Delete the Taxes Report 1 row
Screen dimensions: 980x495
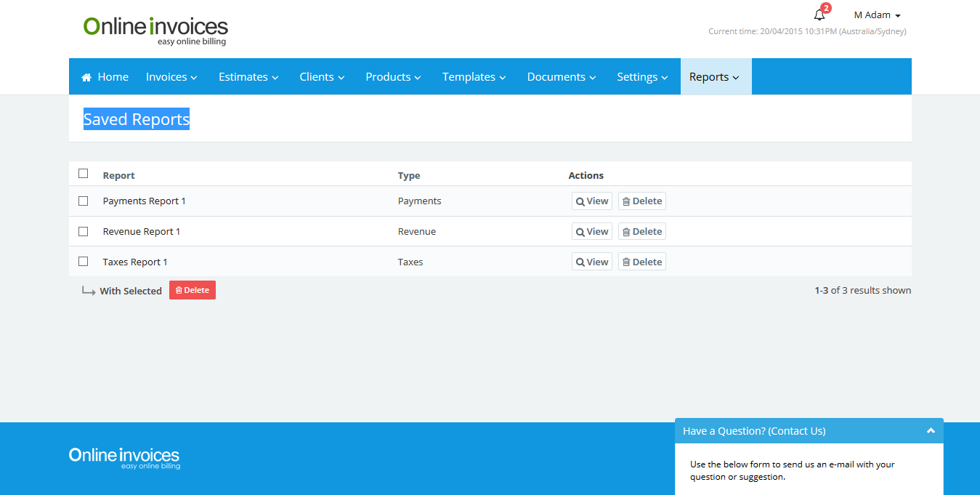[x=641, y=262]
